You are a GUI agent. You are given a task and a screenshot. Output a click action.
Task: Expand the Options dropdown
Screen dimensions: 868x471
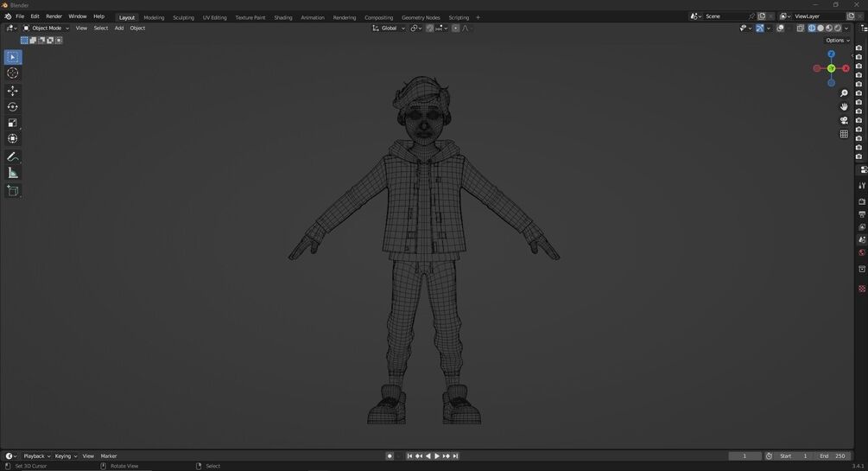[x=838, y=41]
